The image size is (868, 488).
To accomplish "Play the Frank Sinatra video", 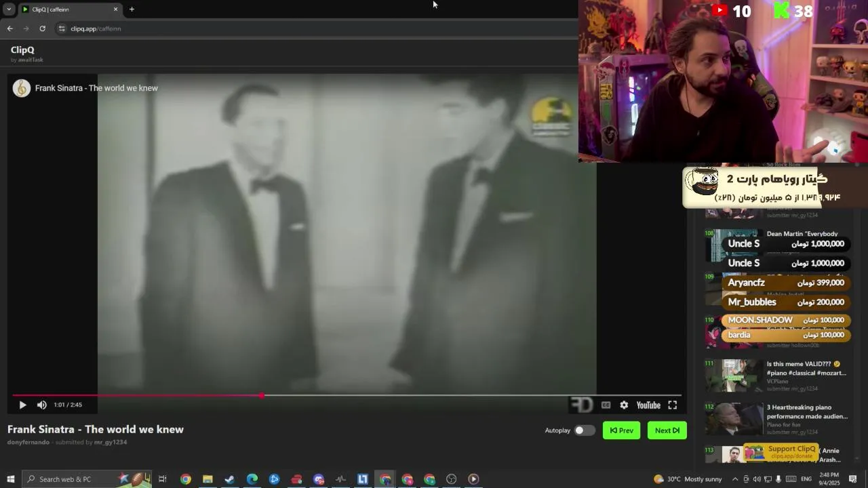I will pyautogui.click(x=22, y=405).
